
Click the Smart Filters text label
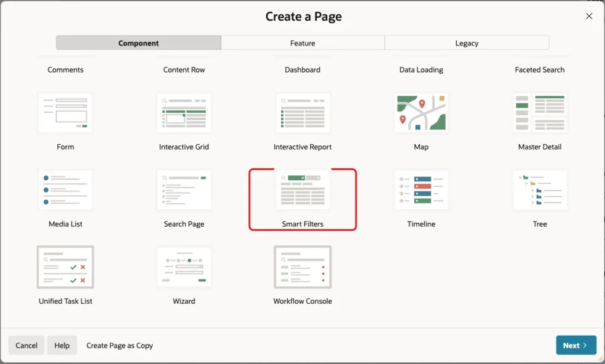pyautogui.click(x=302, y=224)
